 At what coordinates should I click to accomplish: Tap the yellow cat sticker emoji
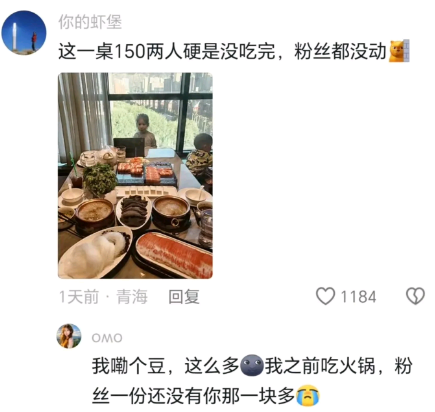point(399,51)
